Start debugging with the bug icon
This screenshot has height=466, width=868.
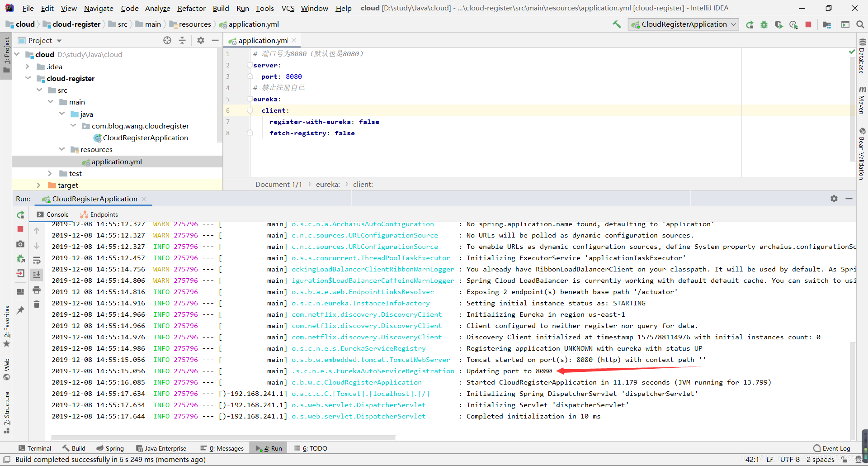[764, 24]
